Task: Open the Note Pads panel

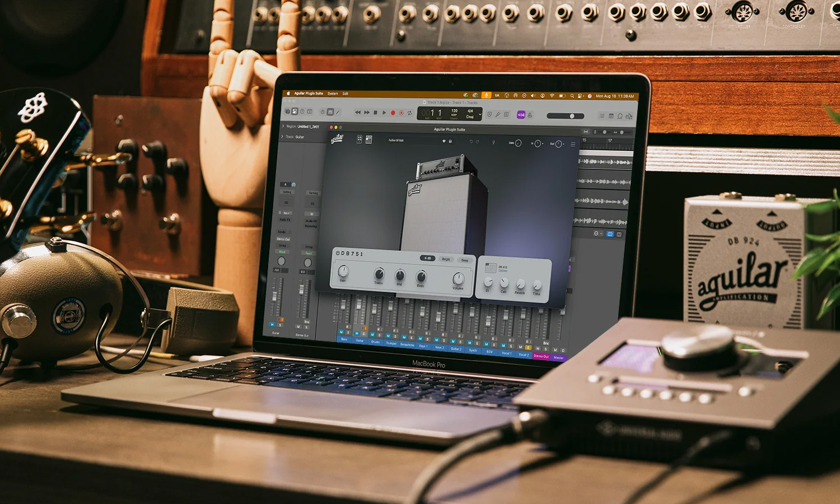Action: 611,116
